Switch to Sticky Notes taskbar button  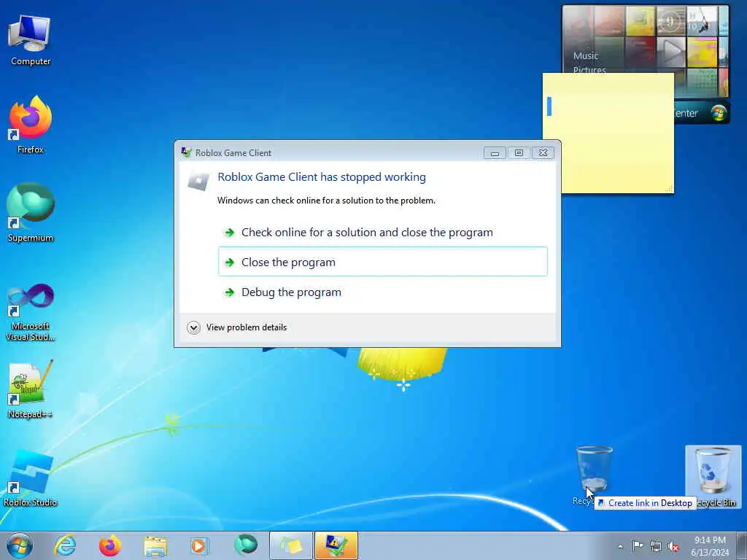click(291, 545)
